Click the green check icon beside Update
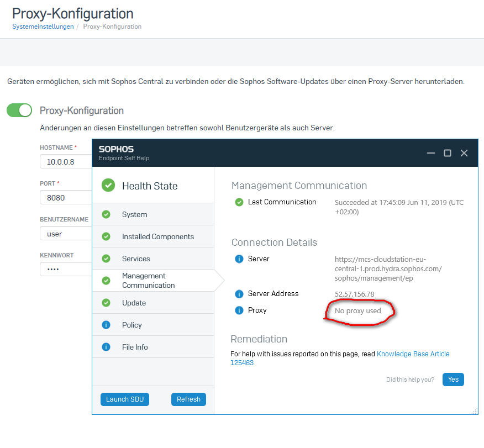This screenshot has height=448, width=484. [x=106, y=303]
